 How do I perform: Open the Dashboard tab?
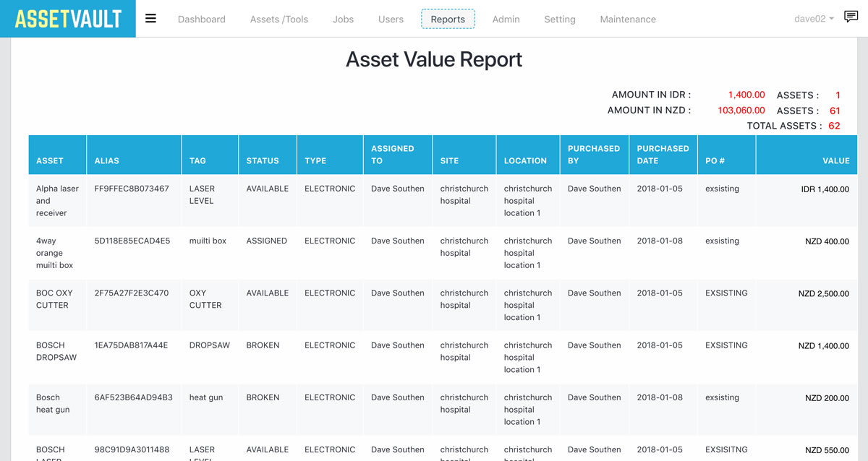pos(201,20)
